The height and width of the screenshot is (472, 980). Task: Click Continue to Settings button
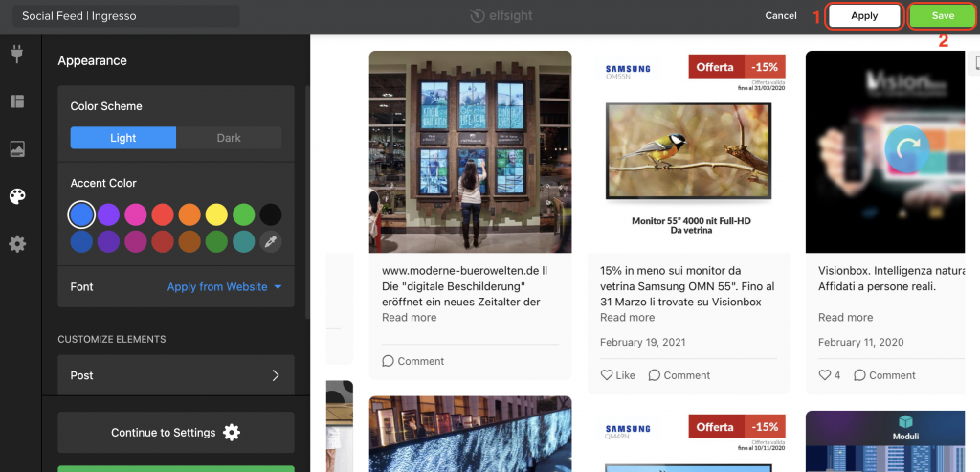tap(176, 433)
